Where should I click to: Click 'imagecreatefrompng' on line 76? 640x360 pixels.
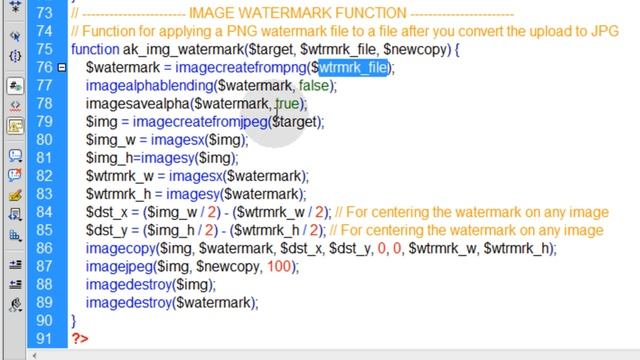[x=241, y=67]
